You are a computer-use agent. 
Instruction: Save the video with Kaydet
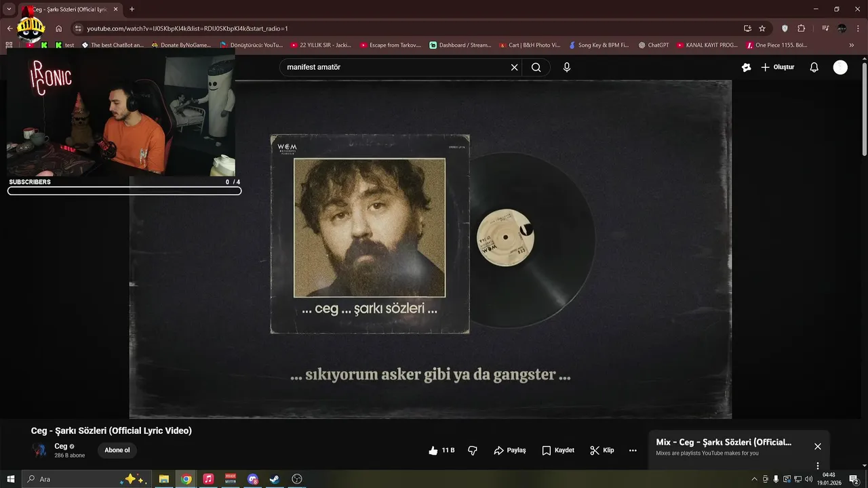point(558,450)
